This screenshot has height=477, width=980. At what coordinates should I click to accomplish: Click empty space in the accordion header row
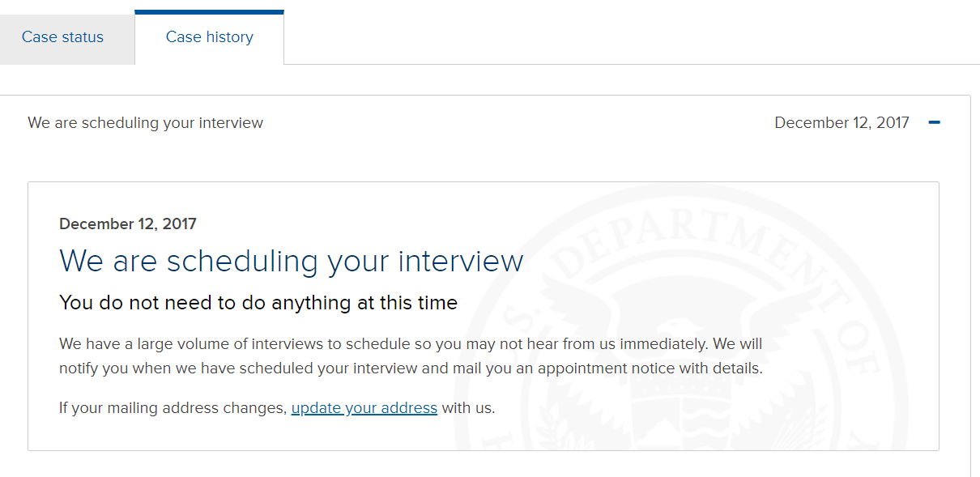pyautogui.click(x=518, y=123)
